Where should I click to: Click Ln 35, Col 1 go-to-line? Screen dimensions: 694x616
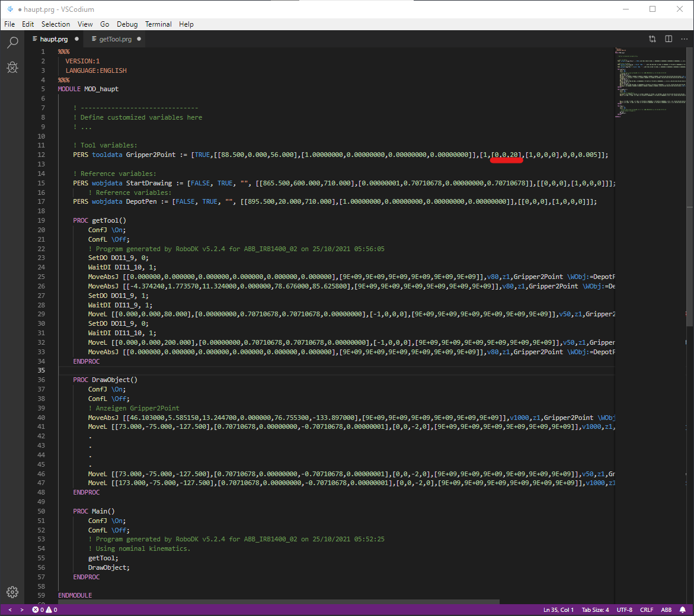558,610
